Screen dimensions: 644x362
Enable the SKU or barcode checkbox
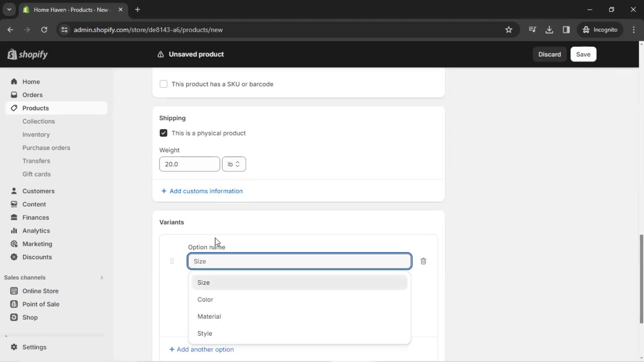pyautogui.click(x=163, y=84)
